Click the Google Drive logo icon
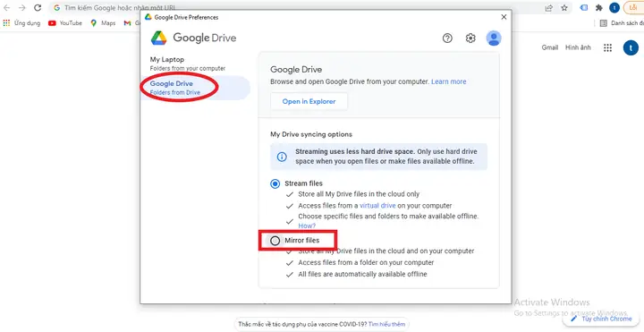644x332 pixels. 158,38
